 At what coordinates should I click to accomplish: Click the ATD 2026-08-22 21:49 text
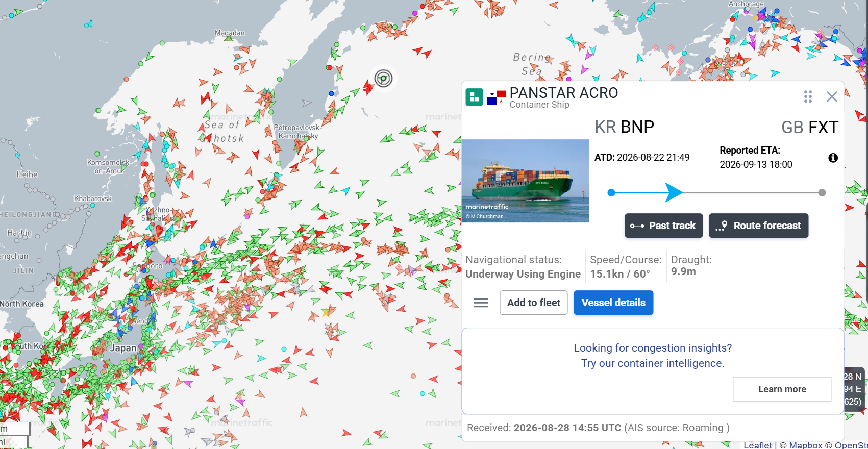click(x=642, y=158)
